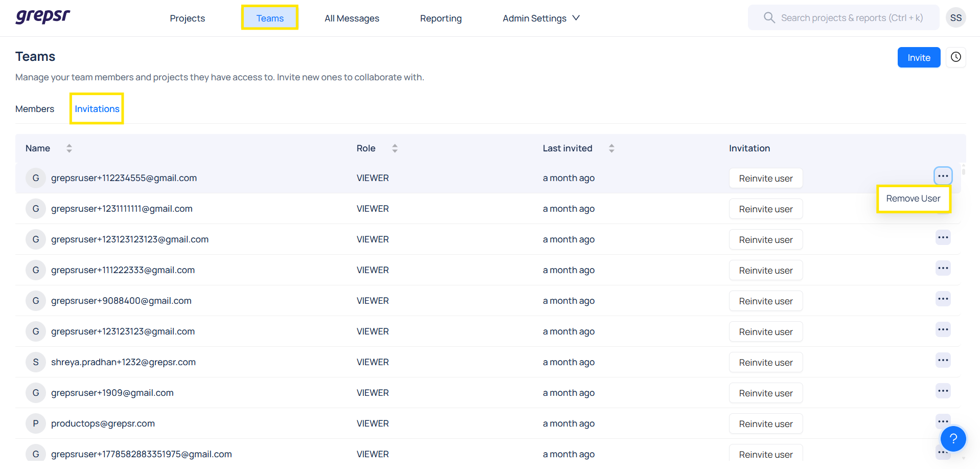The height and width of the screenshot is (469, 980).
Task: Sort the table by Role column
Action: [395, 148]
